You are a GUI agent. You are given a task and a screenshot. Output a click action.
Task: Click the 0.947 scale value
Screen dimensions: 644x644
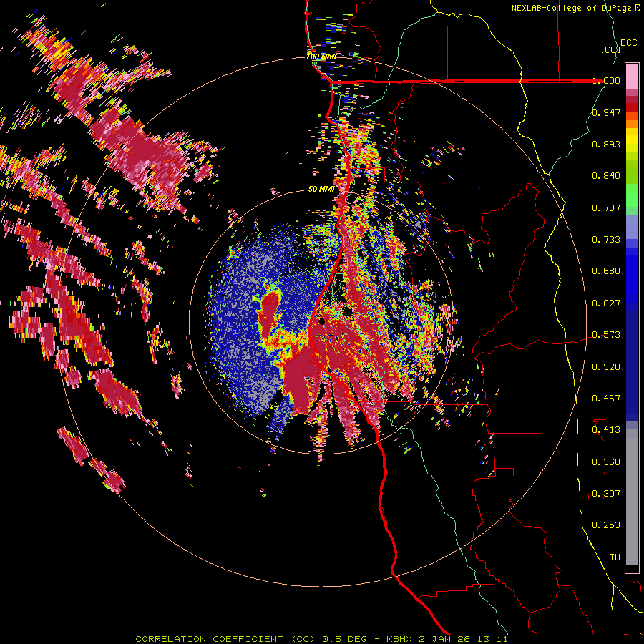pyautogui.click(x=606, y=112)
